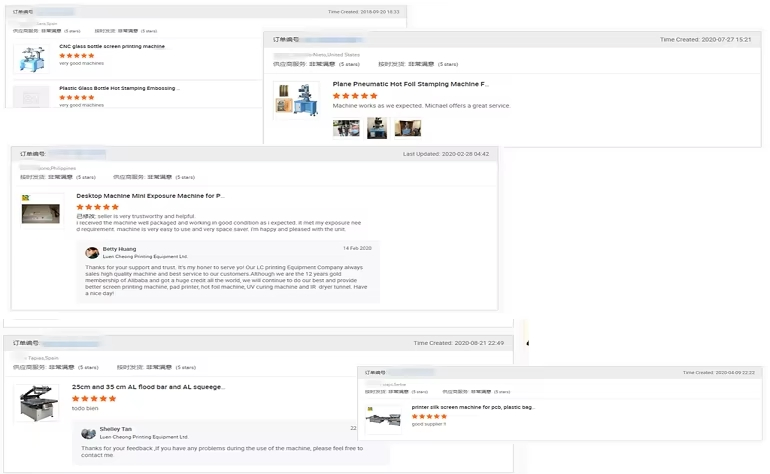Viewport: 770px width, 474px height.
Task: Click the silk screen machine product thumbnail
Action: pyautogui.click(x=383, y=418)
